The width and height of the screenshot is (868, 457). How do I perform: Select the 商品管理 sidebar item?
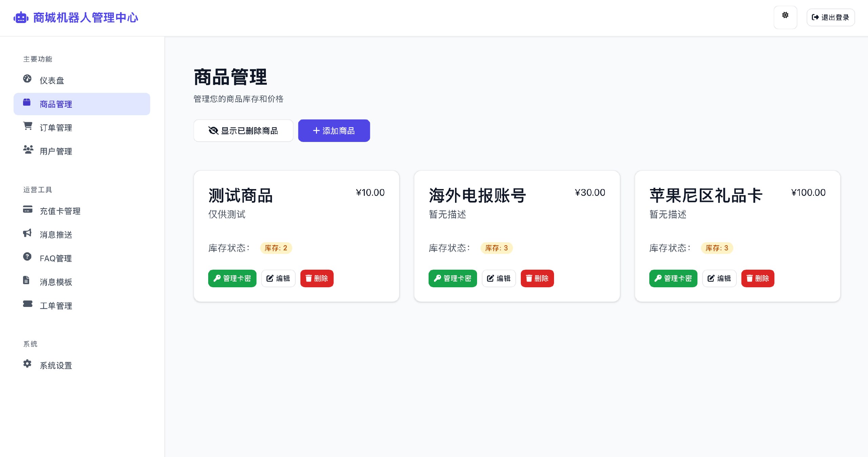pos(82,104)
